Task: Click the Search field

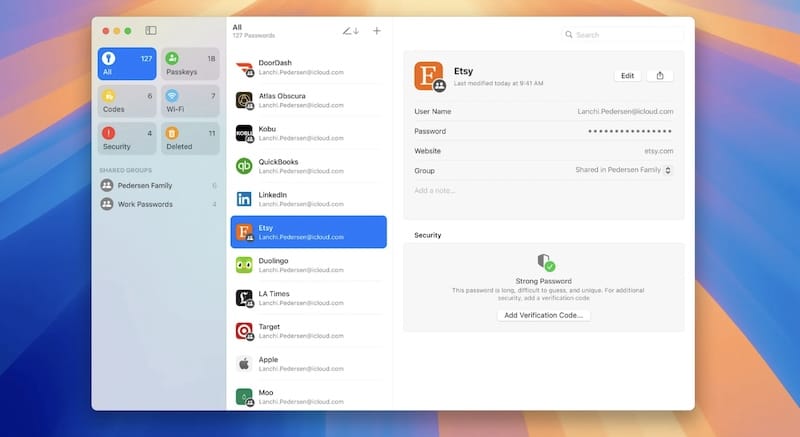Action: 622,35
